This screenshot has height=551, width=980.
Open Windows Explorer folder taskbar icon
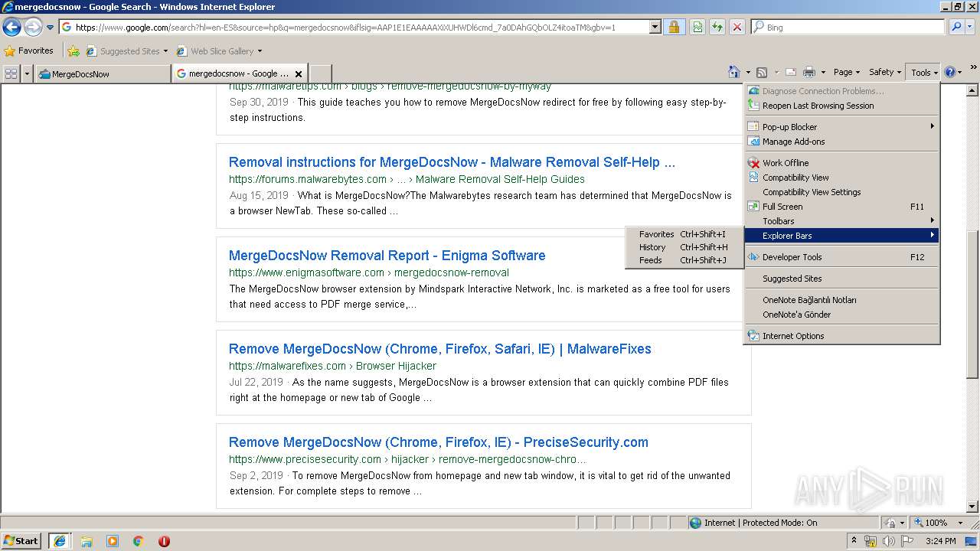87,541
